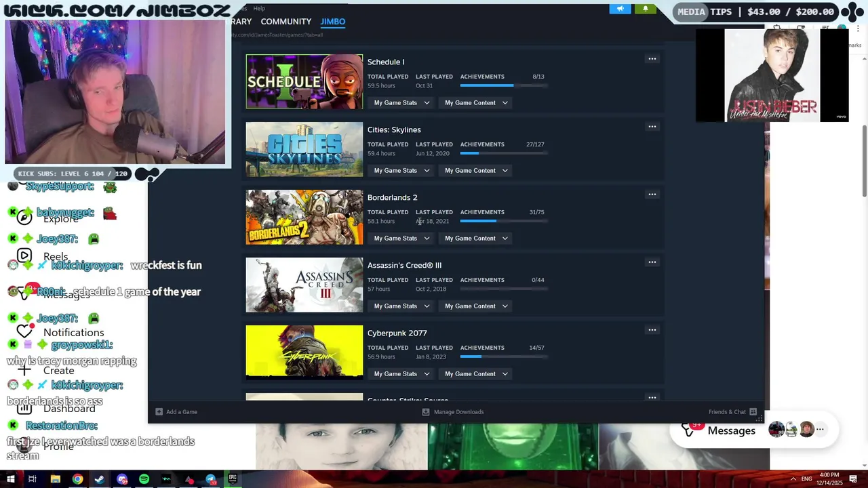868x488 pixels.
Task: Open the first avatar in Messages bar
Action: (776, 429)
